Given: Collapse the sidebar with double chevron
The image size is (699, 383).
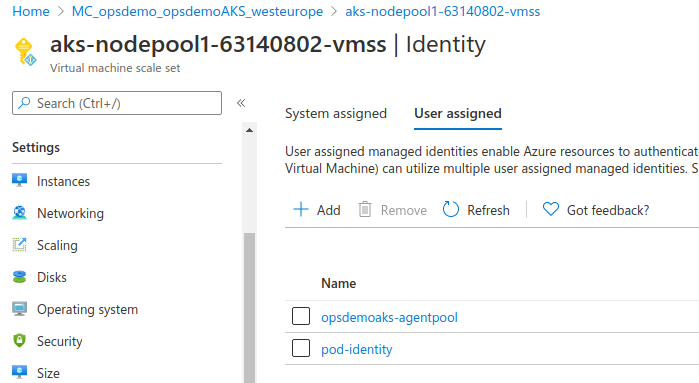Looking at the screenshot, I should [241, 103].
